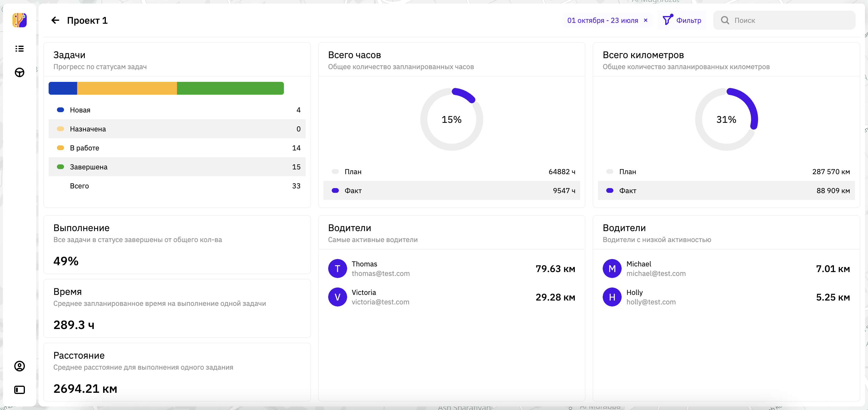The image size is (868, 410).
Task: Toggle the sidebar panel icon
Action: click(20, 390)
